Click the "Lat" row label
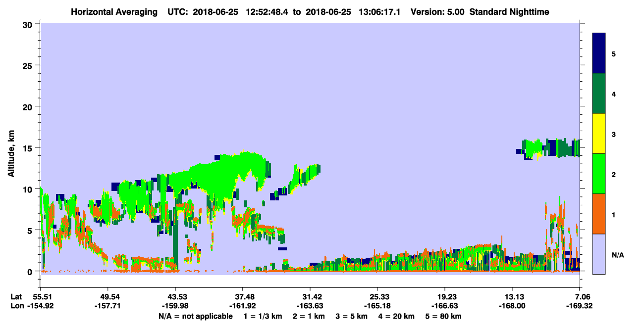This screenshot has height=330, width=644. (16, 296)
